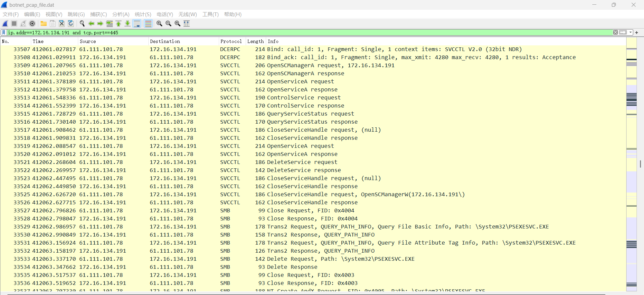Apply the display filter with the arrow
Image resolution: width=644 pixels, height=295 pixels.
click(x=623, y=33)
